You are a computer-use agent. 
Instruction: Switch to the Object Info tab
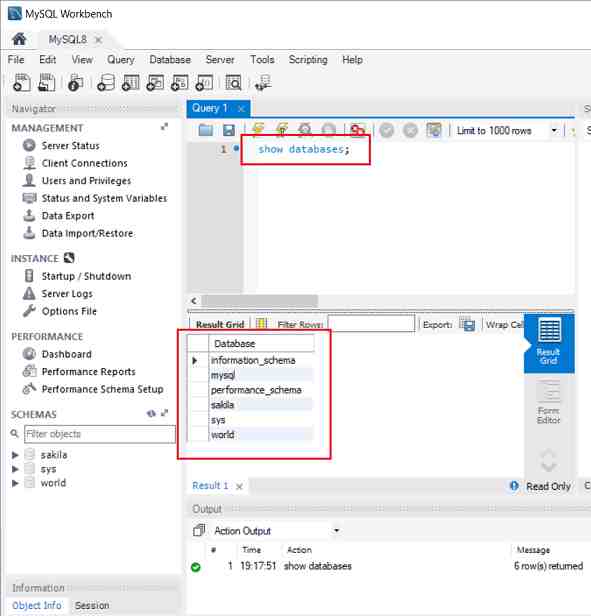pyautogui.click(x=37, y=605)
